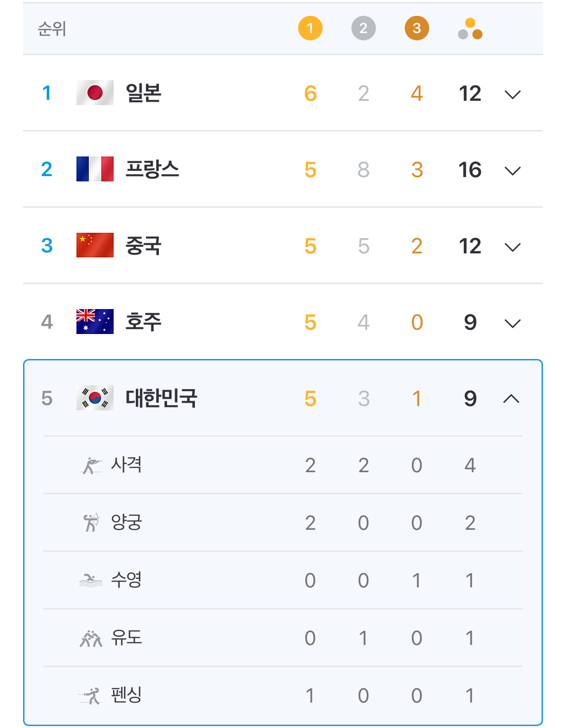Click the Australia flag image

pyautogui.click(x=95, y=322)
